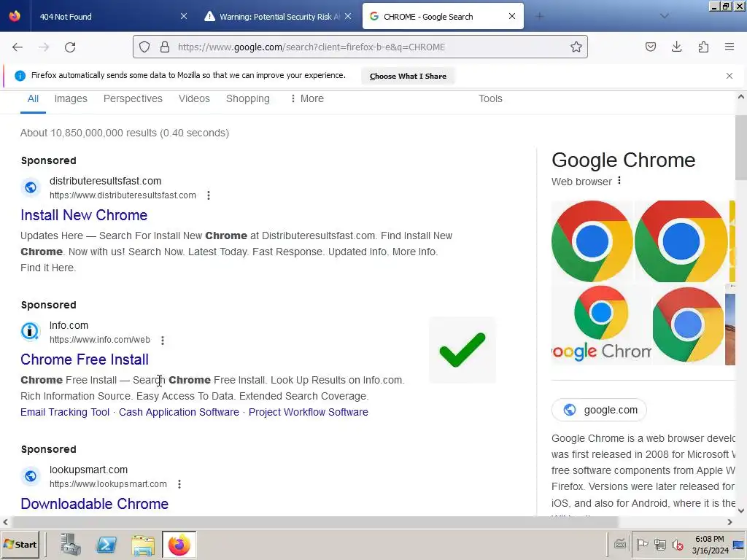Click the vertical scrollbar thumb
747x560 pixels.
click(x=741, y=147)
